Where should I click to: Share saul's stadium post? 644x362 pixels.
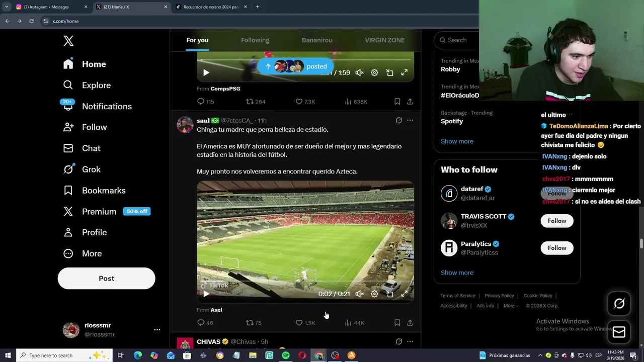coord(410,323)
